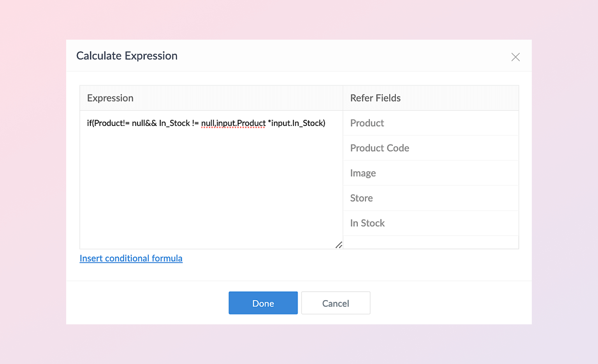Viewport: 598px width, 364px height.
Task: Click *input.In_Stock) at end of expression
Action: [x=297, y=123]
